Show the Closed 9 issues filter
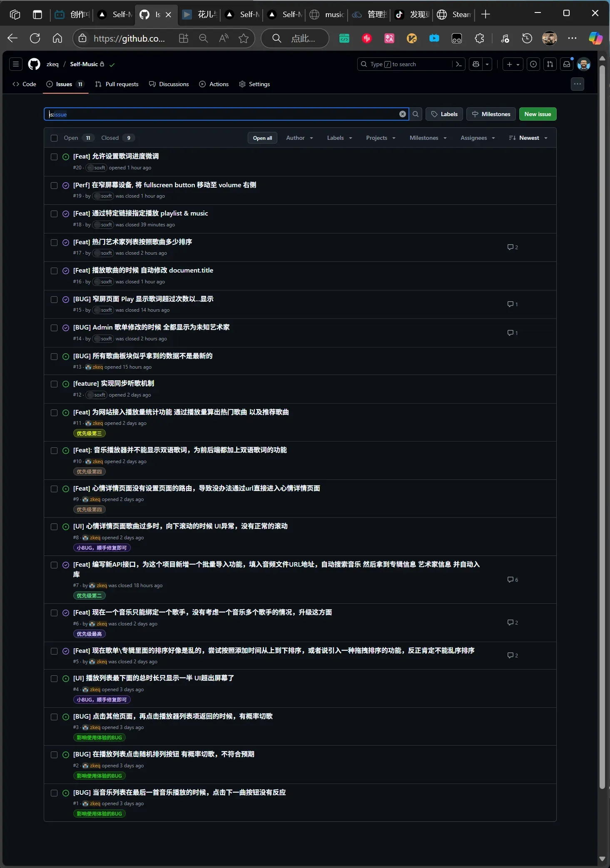Image resolution: width=610 pixels, height=868 pixels. pyautogui.click(x=118, y=138)
